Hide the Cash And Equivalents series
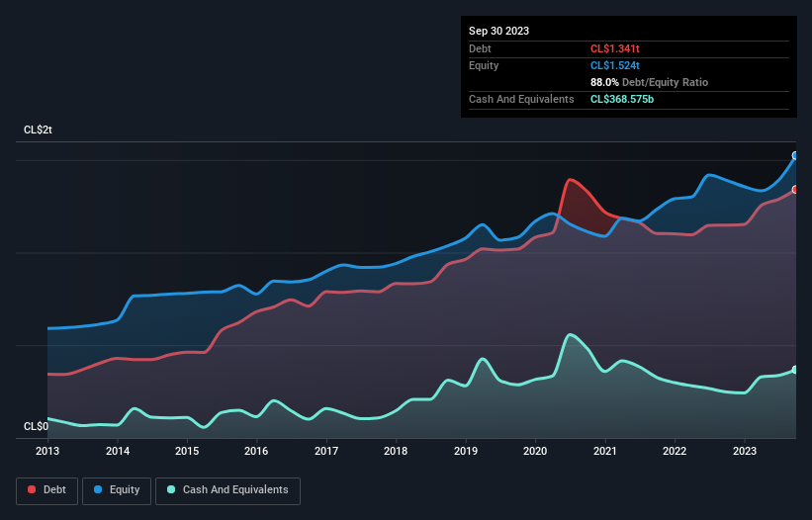Image resolution: width=812 pixels, height=520 pixels. coord(226,489)
